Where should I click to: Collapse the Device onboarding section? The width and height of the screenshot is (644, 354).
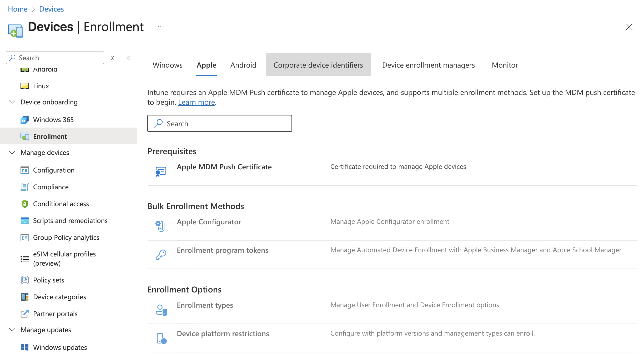click(x=12, y=102)
